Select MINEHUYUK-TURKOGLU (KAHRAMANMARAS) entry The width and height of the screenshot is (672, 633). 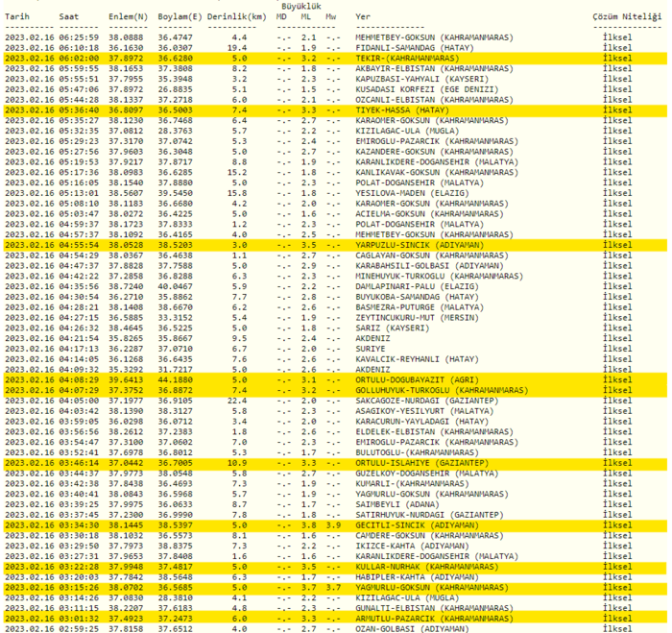point(440,277)
